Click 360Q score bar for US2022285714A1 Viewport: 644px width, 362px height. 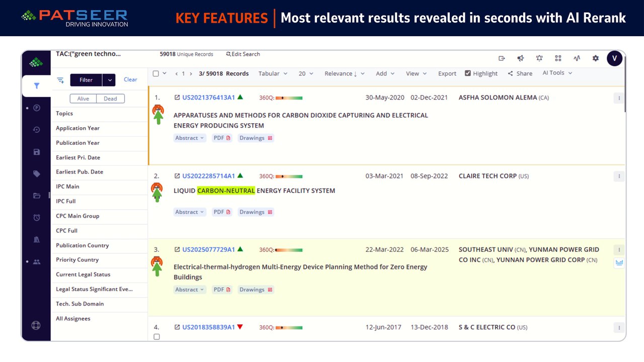click(289, 176)
